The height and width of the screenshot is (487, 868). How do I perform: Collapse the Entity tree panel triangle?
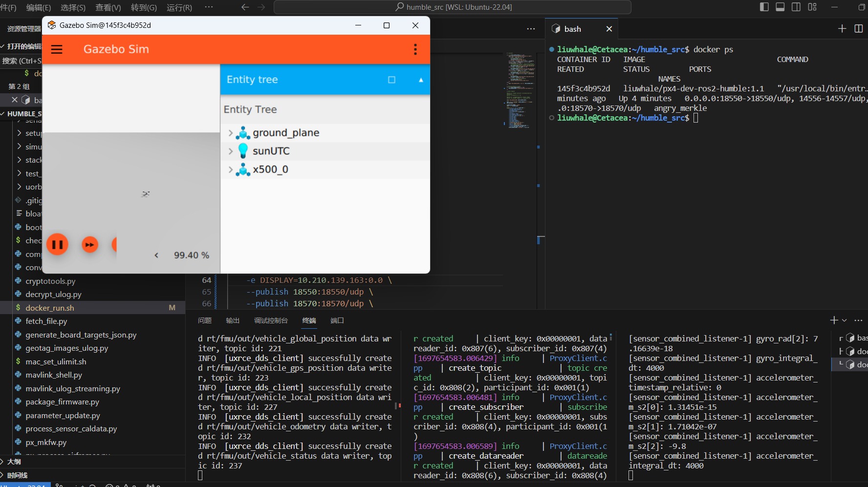click(421, 80)
